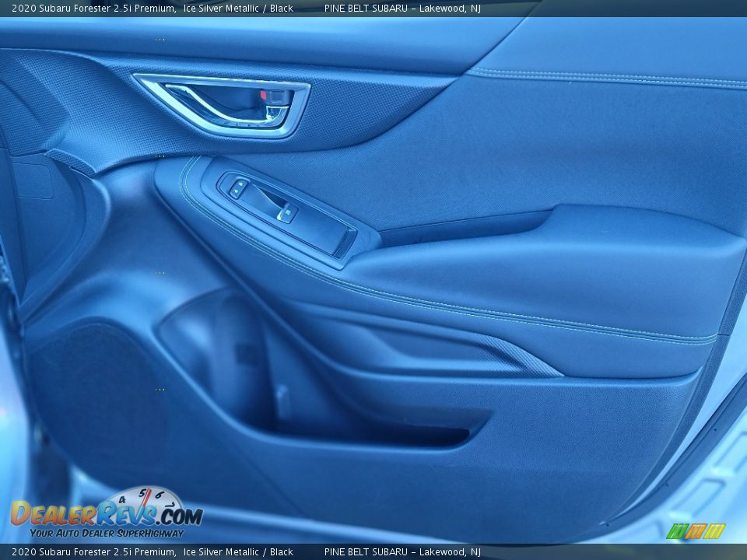Click top "Ice Silver Metallic / Black" caption
This screenshot has width=747, height=560.
click(238, 9)
